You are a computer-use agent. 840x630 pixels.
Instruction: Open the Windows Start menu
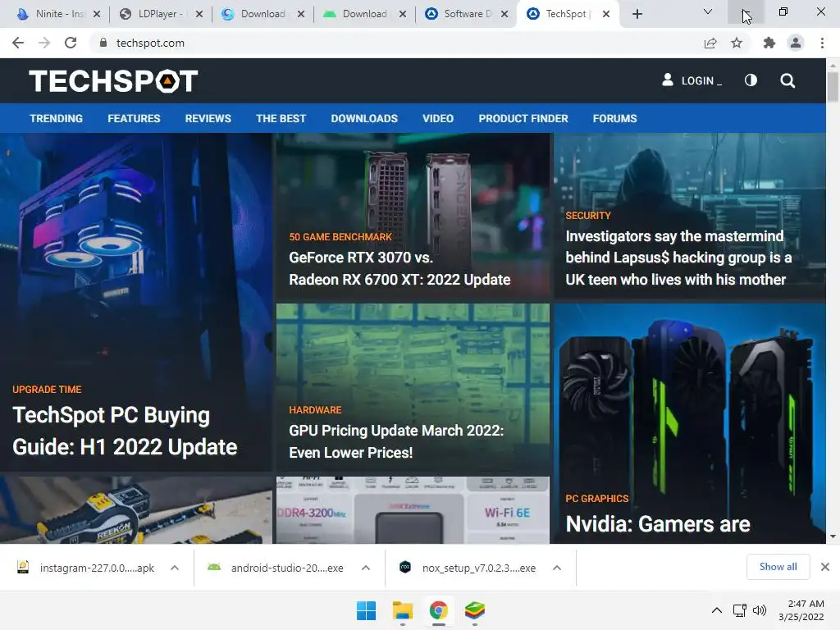367,610
